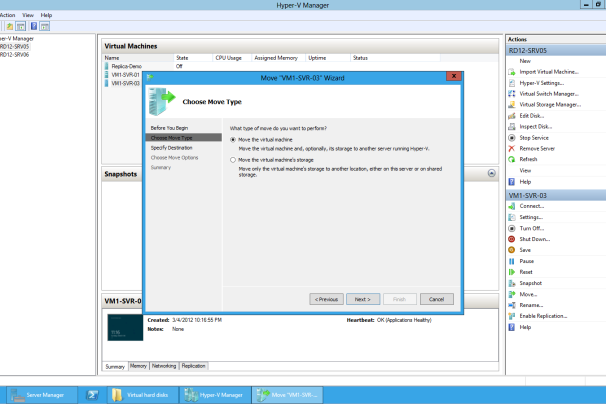Image resolution: width=606 pixels, height=404 pixels.
Task: Sort by the Assigned Memory column header
Action: pos(276,58)
